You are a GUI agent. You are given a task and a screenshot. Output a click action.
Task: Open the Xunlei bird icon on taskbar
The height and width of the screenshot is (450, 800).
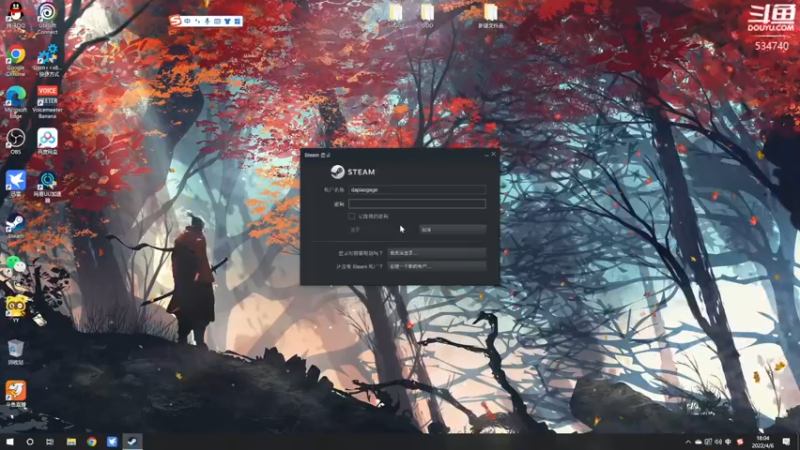click(x=112, y=442)
